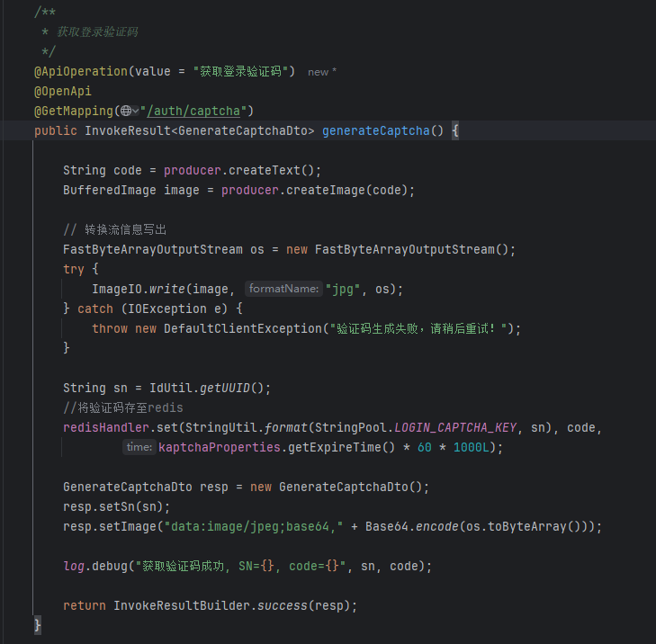Click the 1000L numeric literal
This screenshot has height=644, width=656.
(472, 447)
